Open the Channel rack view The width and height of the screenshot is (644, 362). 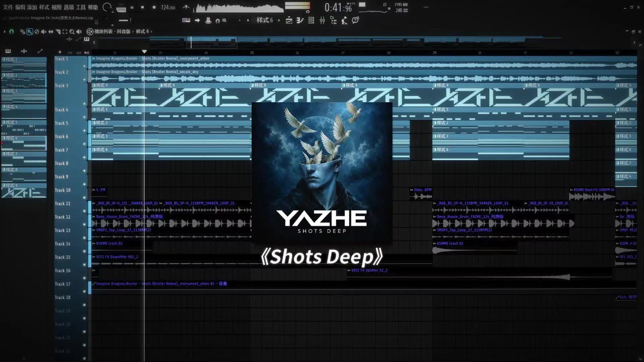[311, 20]
